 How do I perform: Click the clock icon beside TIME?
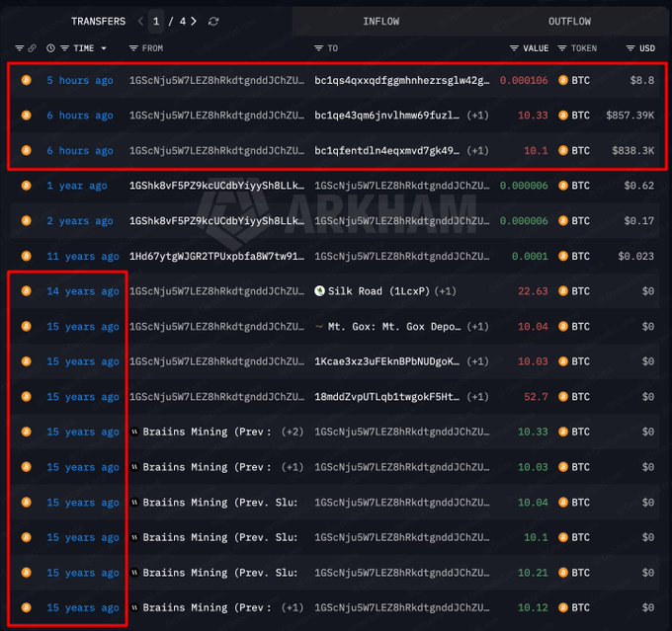(x=50, y=48)
